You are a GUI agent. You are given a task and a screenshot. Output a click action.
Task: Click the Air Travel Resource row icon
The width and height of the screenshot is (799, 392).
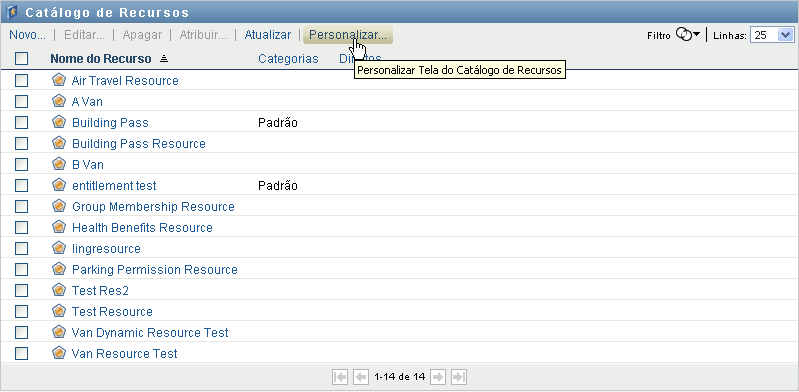click(x=59, y=80)
